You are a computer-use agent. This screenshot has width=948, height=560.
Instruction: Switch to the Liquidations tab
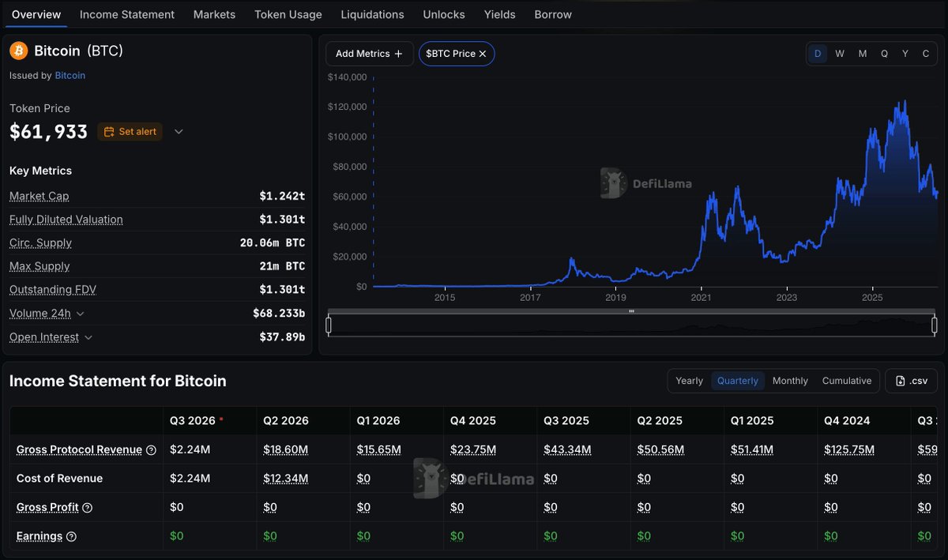[372, 14]
